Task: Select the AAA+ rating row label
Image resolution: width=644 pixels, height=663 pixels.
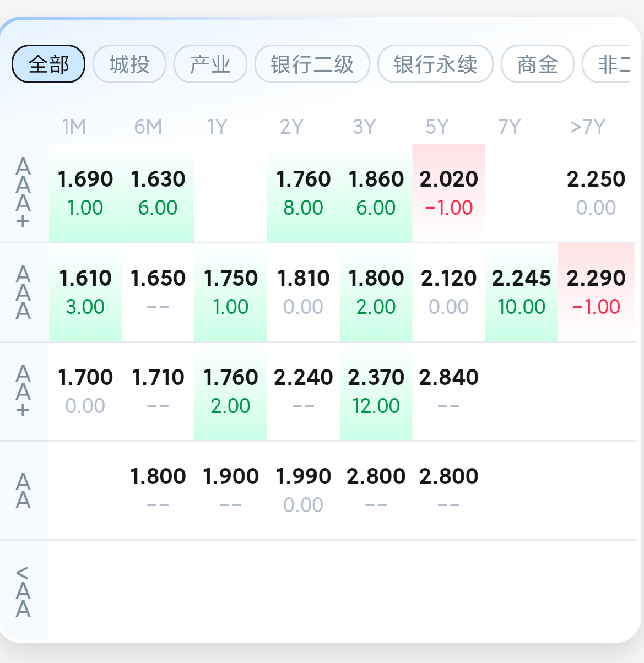Action: [x=23, y=193]
